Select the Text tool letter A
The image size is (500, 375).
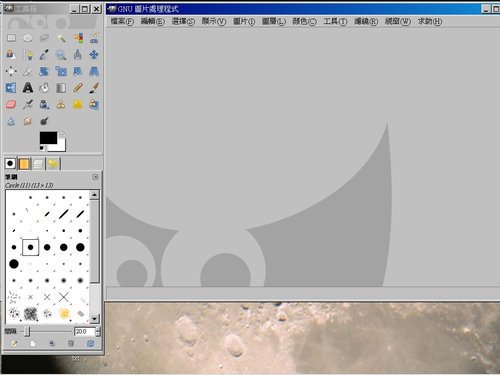pos(28,88)
